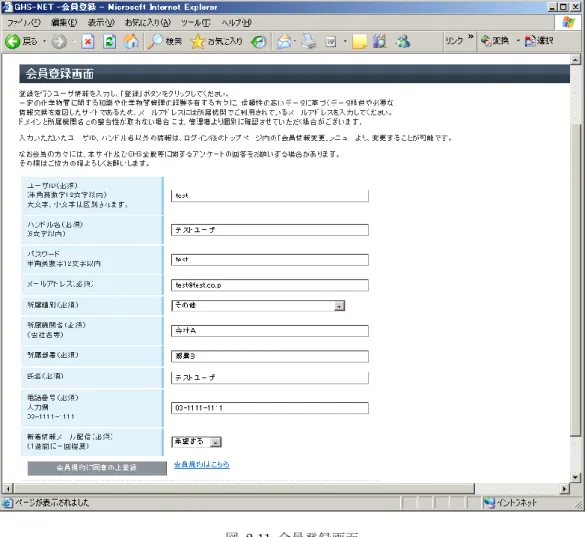The image size is (585, 537).
Task: Click the 所属部署 input field
Action: pyautogui.click(x=270, y=356)
